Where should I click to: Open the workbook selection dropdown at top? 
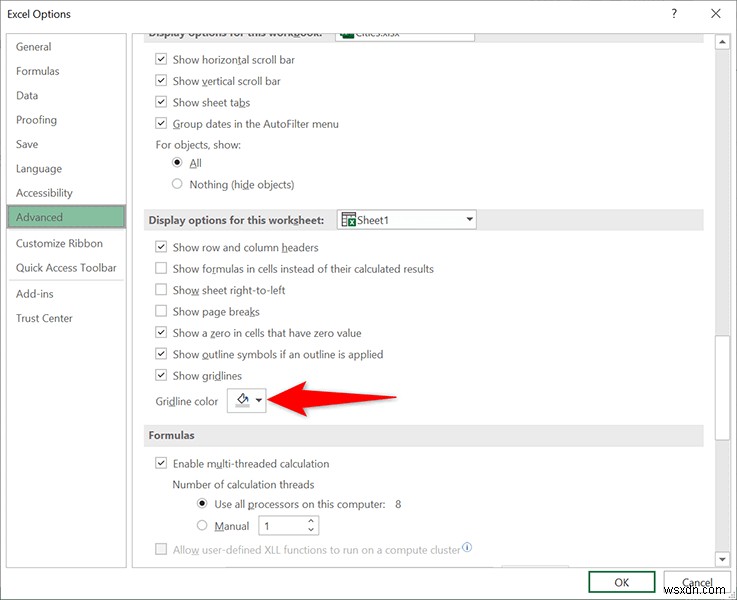[x=405, y=36]
